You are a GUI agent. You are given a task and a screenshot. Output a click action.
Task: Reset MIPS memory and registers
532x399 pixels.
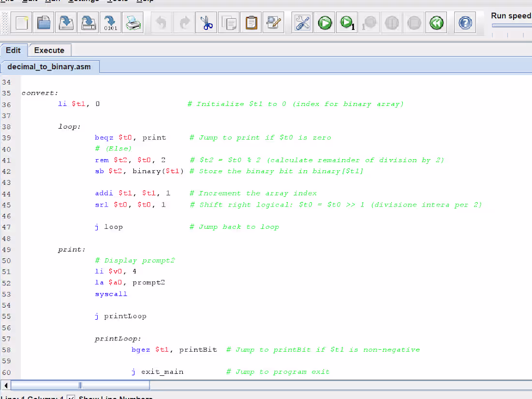pos(436,23)
